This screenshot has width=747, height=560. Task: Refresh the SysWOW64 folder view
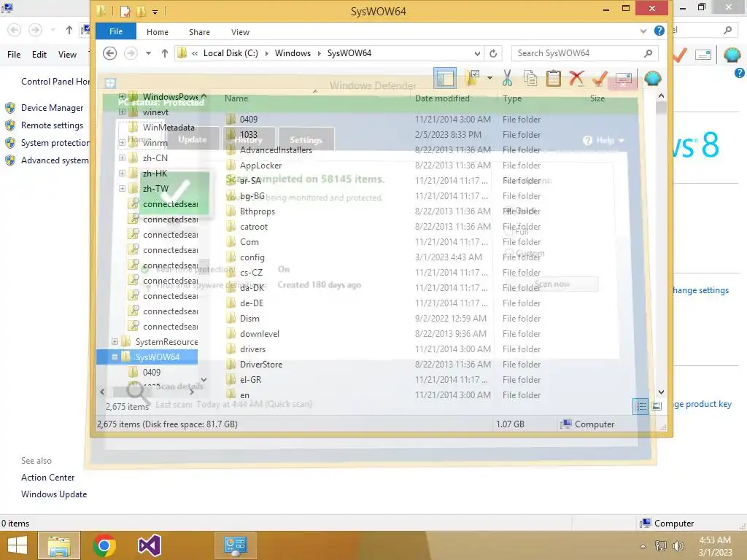point(493,53)
